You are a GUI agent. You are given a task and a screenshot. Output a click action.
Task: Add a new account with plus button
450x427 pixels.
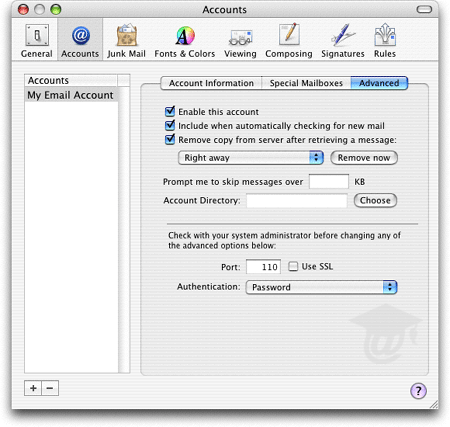click(x=33, y=388)
